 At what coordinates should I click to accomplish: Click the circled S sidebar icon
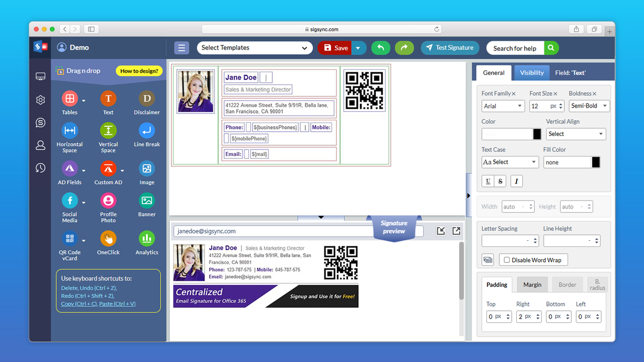coord(41,123)
